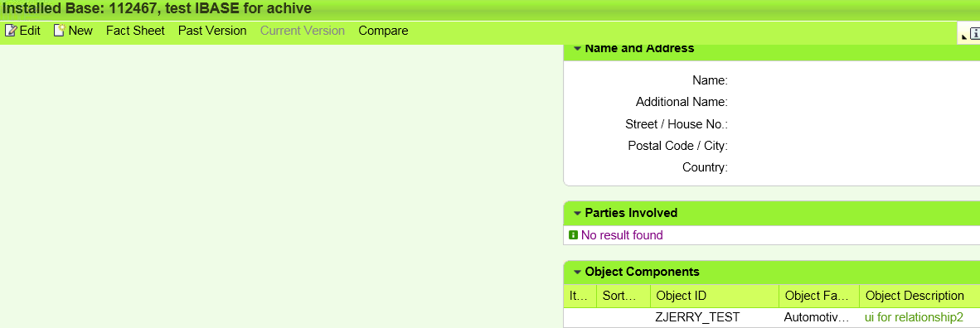
Task: Click the New button label
Action: pos(80,31)
